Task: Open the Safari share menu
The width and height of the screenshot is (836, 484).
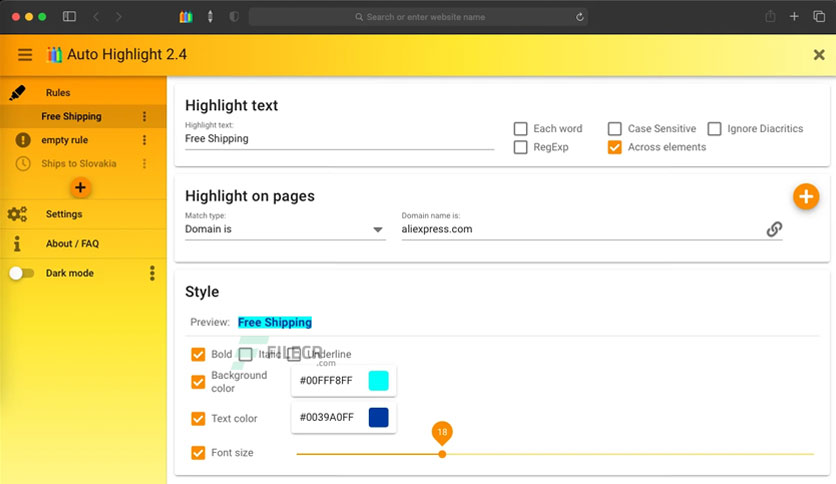Action: pyautogui.click(x=770, y=17)
